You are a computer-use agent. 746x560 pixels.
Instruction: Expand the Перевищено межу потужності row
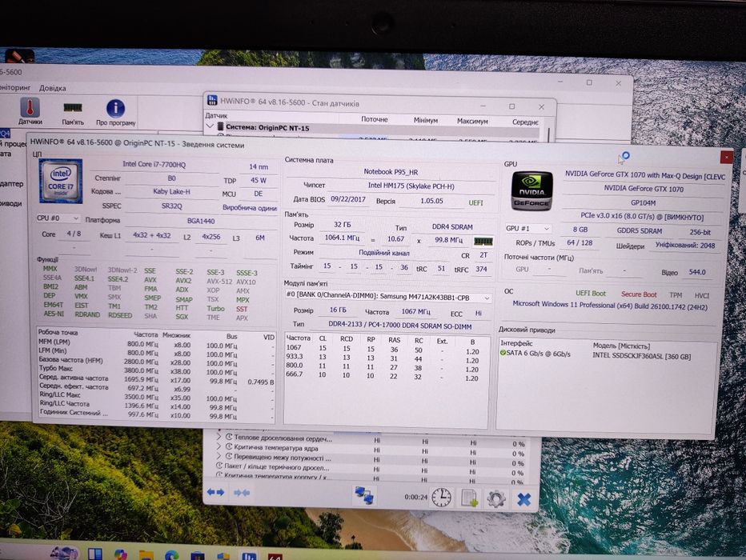pos(219,458)
